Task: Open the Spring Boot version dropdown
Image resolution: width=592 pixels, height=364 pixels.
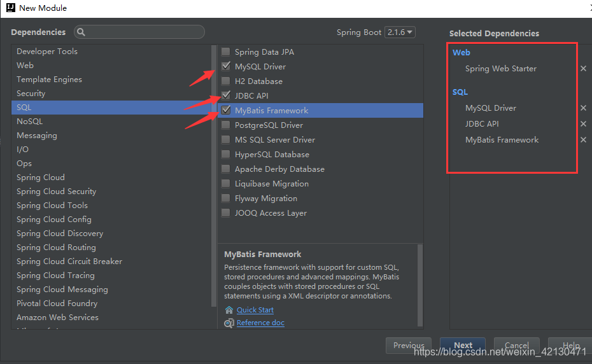Action: click(400, 32)
